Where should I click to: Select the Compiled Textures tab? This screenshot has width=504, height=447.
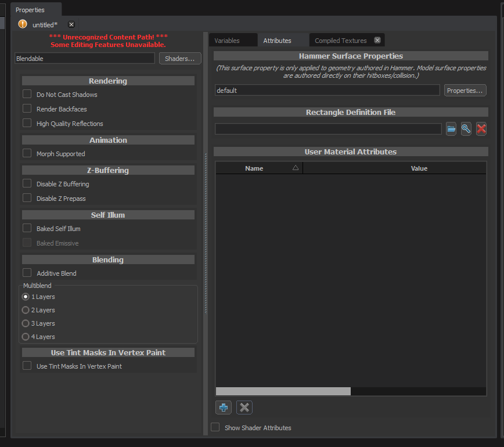pyautogui.click(x=340, y=40)
